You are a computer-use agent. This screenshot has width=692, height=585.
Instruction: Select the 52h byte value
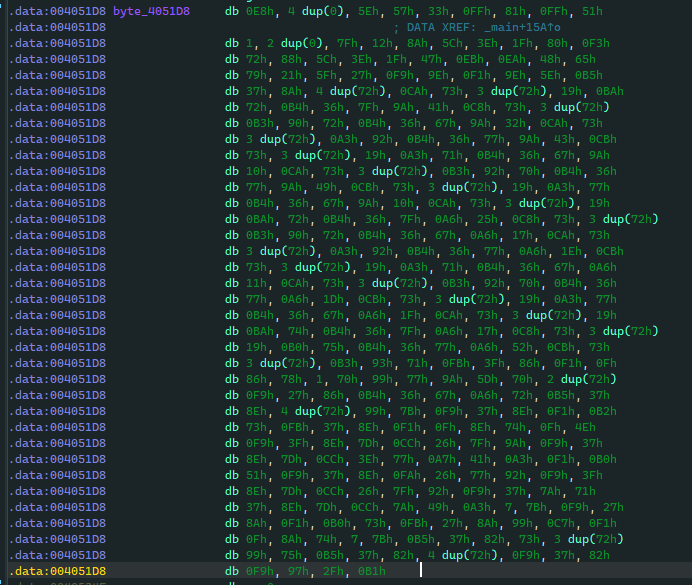click(x=522, y=347)
